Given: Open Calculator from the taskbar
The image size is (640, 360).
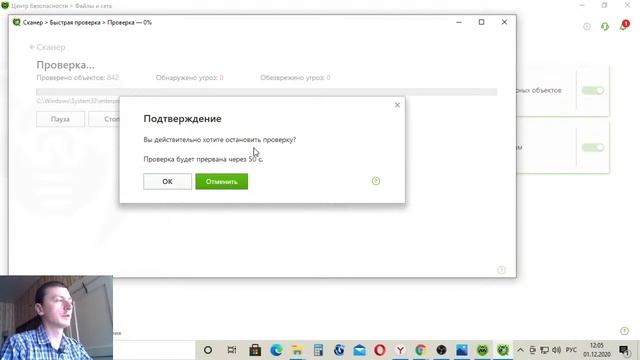Looking at the screenshot, I should 318,350.
